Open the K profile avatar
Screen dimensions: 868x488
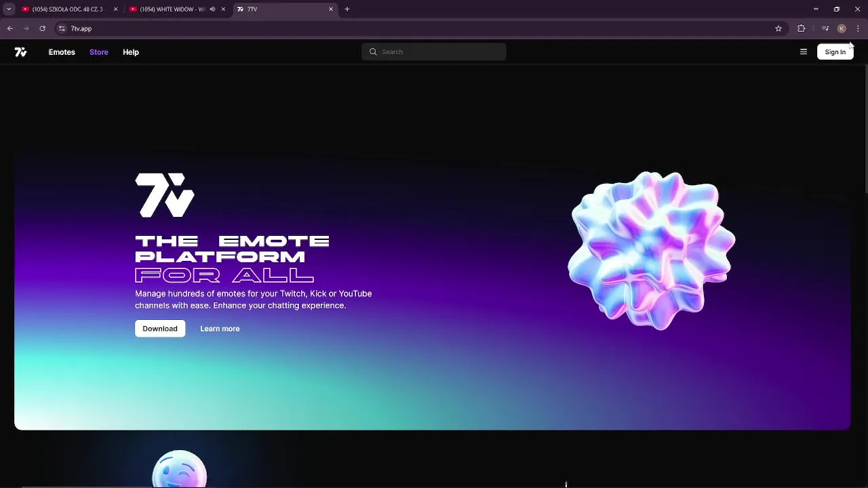(842, 28)
